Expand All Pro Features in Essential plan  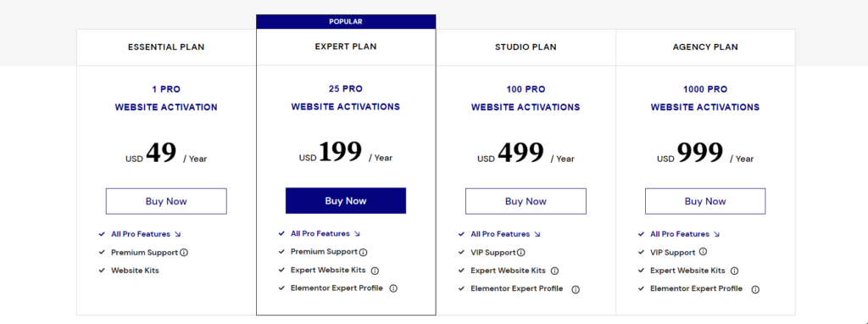pos(146,234)
